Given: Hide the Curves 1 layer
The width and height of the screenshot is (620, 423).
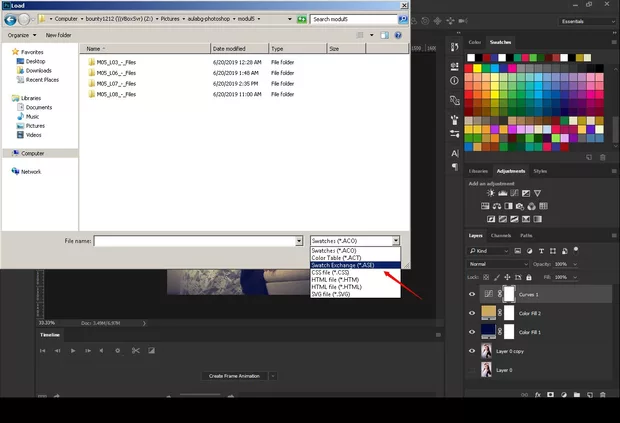Looking at the screenshot, I should point(472,295).
